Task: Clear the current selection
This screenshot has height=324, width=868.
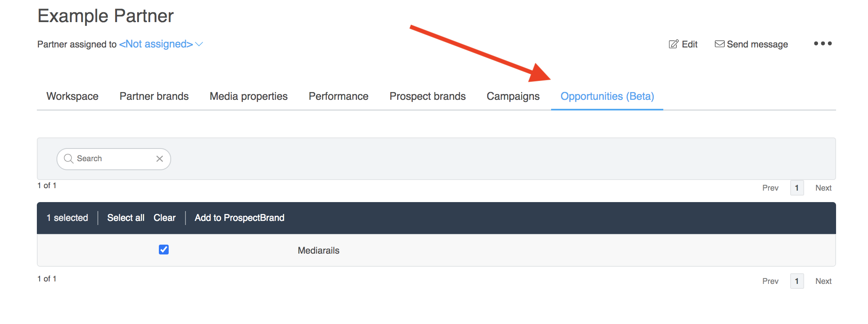Action: click(165, 218)
